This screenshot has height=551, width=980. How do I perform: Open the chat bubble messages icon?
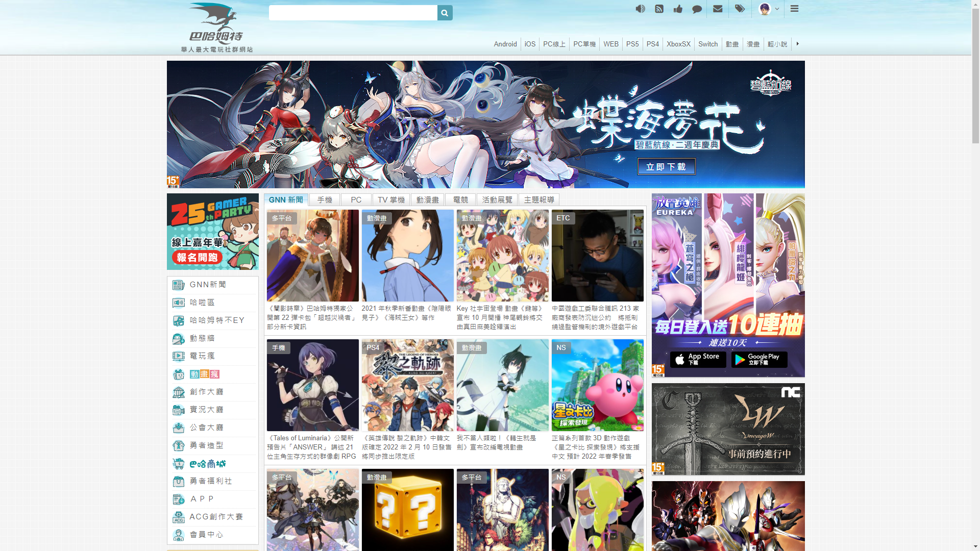[697, 9]
